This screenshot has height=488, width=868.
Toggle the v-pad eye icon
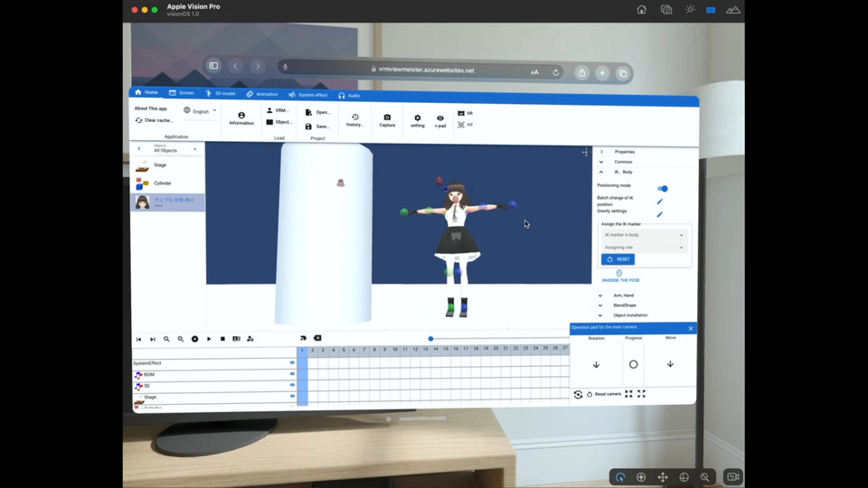pyautogui.click(x=440, y=122)
